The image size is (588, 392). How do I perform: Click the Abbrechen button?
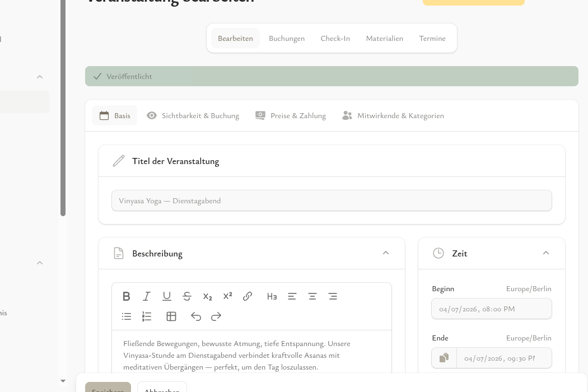162,388
